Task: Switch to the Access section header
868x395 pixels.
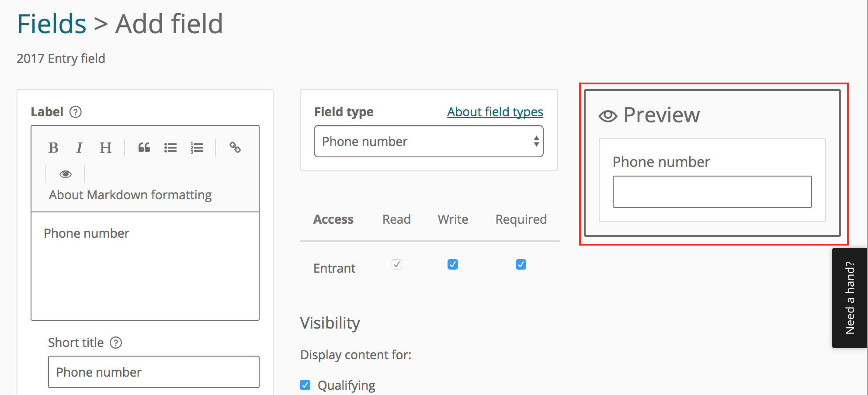Action: tap(333, 219)
